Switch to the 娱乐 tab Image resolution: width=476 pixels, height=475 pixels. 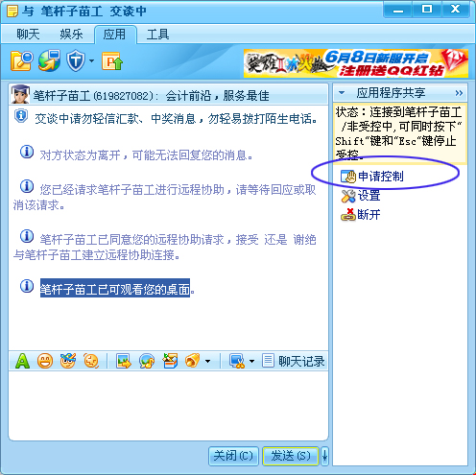[x=71, y=35]
